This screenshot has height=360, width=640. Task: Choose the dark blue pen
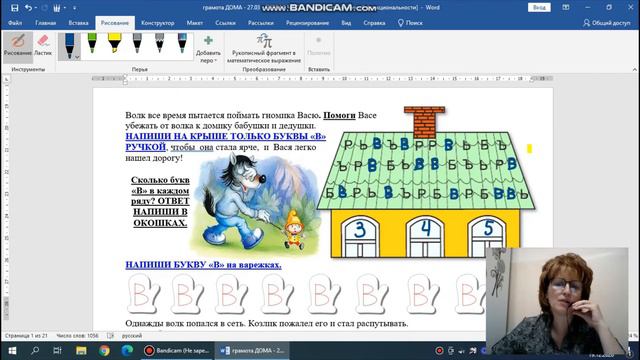click(69, 46)
